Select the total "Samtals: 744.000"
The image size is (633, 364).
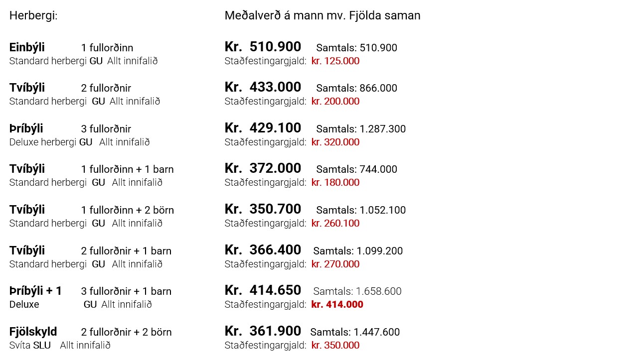pyautogui.click(x=356, y=170)
